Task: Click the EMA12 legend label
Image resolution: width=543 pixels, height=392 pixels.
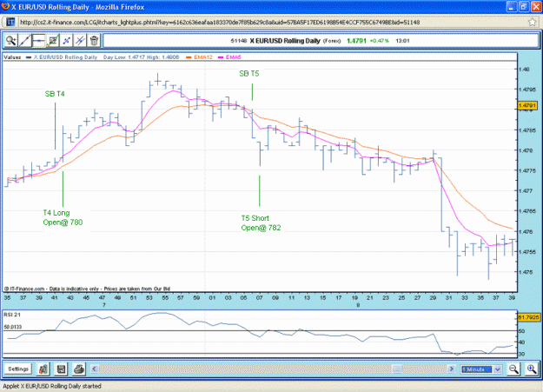Action: pyautogui.click(x=203, y=57)
